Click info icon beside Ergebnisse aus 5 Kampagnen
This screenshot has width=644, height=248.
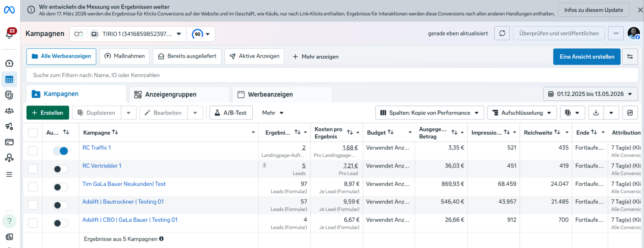coord(161,239)
